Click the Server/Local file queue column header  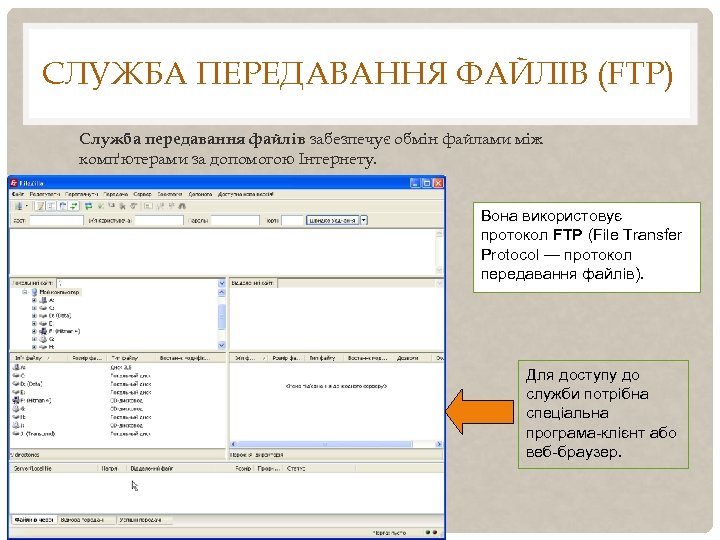point(54,468)
